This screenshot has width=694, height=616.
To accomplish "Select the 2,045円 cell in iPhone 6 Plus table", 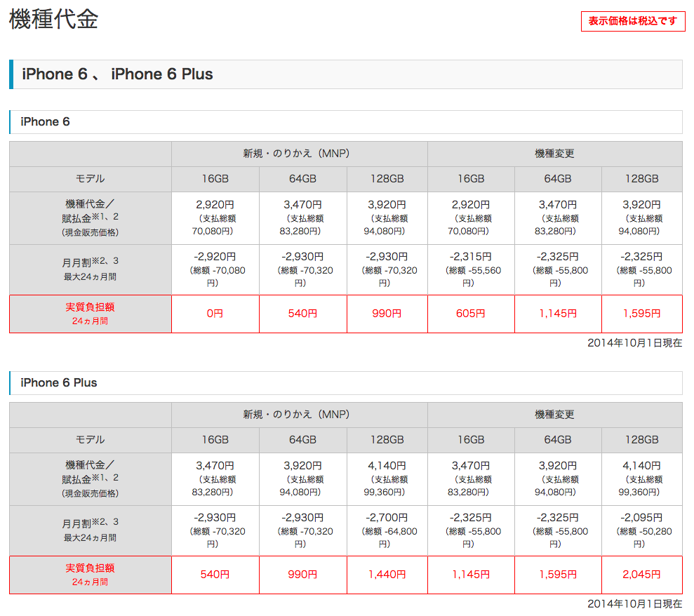I will click(641, 575).
